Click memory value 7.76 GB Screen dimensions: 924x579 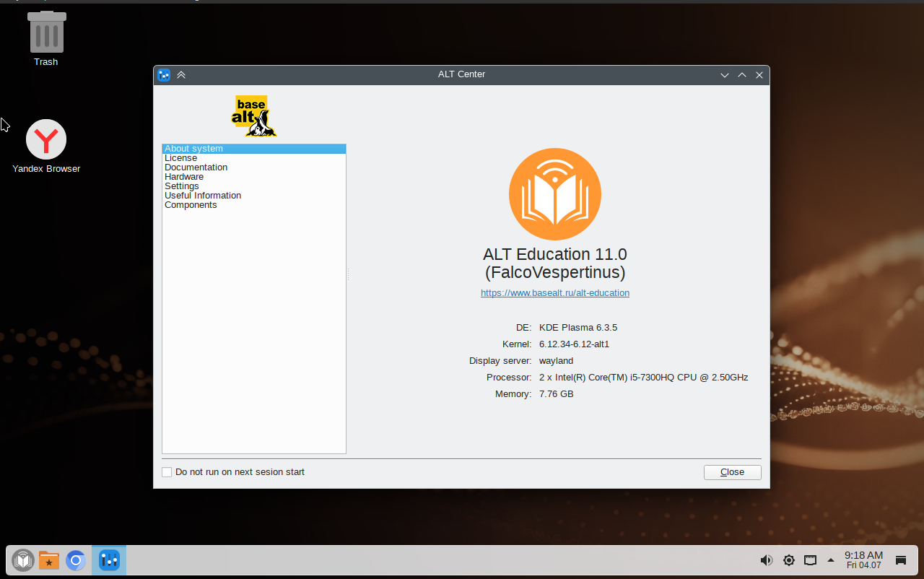coord(557,394)
